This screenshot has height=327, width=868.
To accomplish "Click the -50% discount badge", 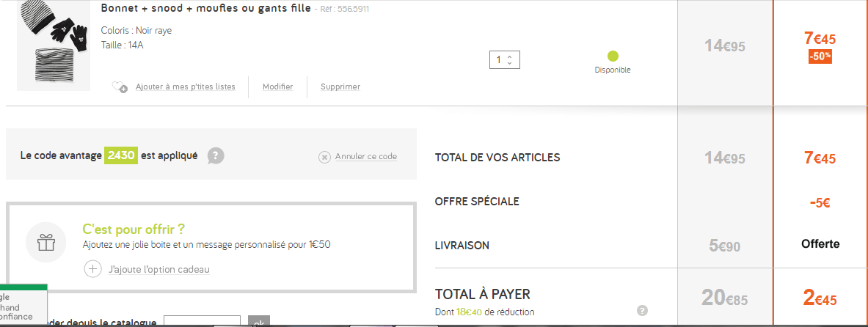I will [820, 56].
